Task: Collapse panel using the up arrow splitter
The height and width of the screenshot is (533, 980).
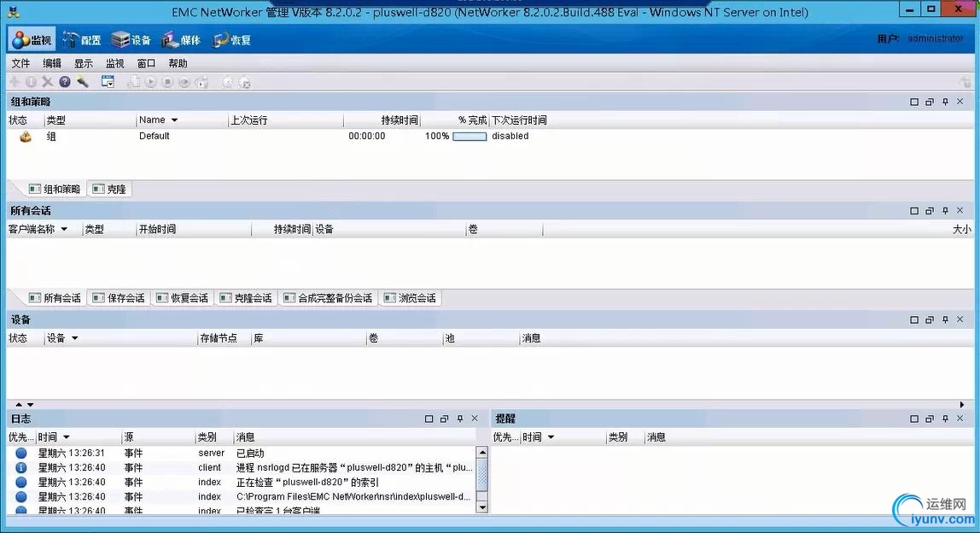Action: (x=19, y=405)
